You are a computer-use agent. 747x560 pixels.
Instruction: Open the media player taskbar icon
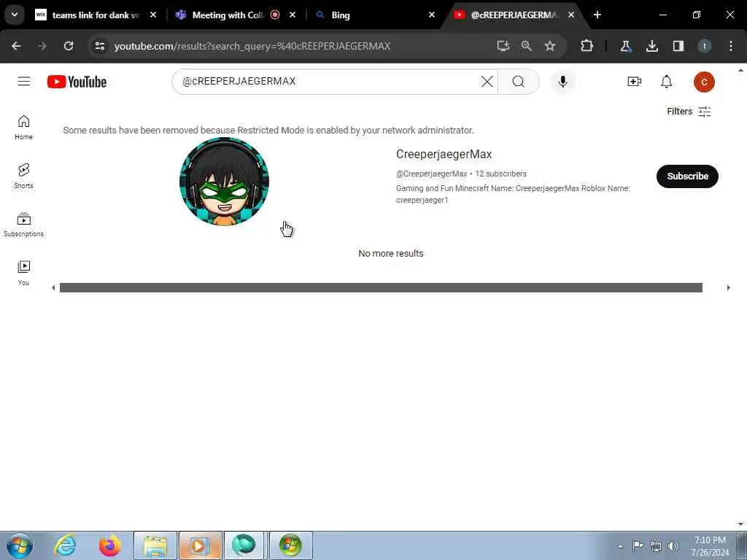pyautogui.click(x=200, y=545)
